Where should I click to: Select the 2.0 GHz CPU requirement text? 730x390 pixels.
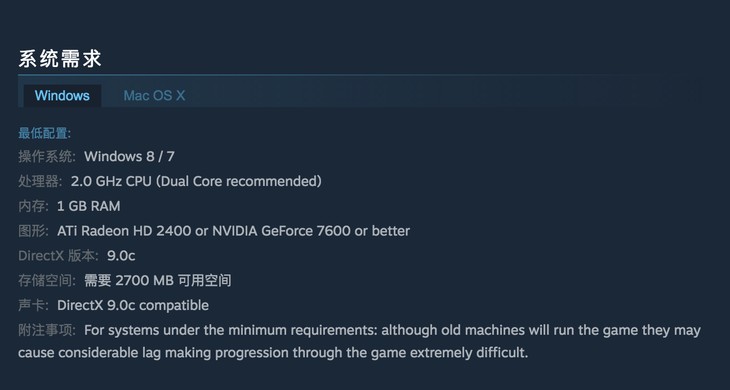(196, 181)
